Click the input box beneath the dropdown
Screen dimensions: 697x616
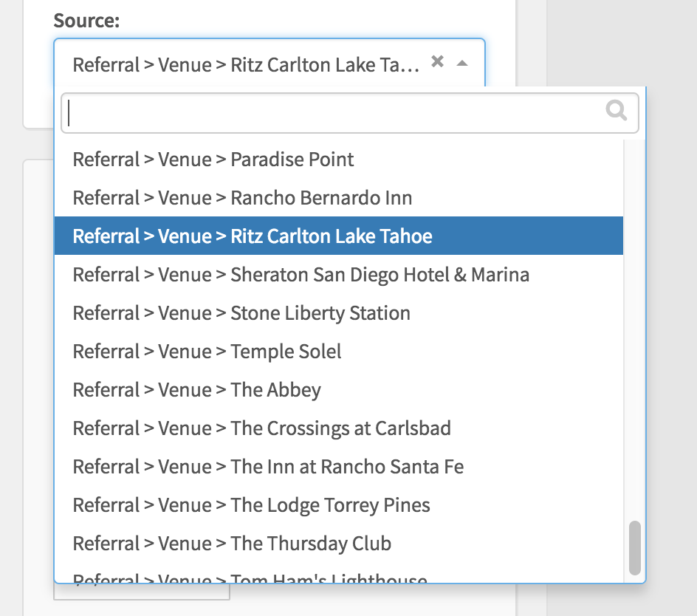142,592
